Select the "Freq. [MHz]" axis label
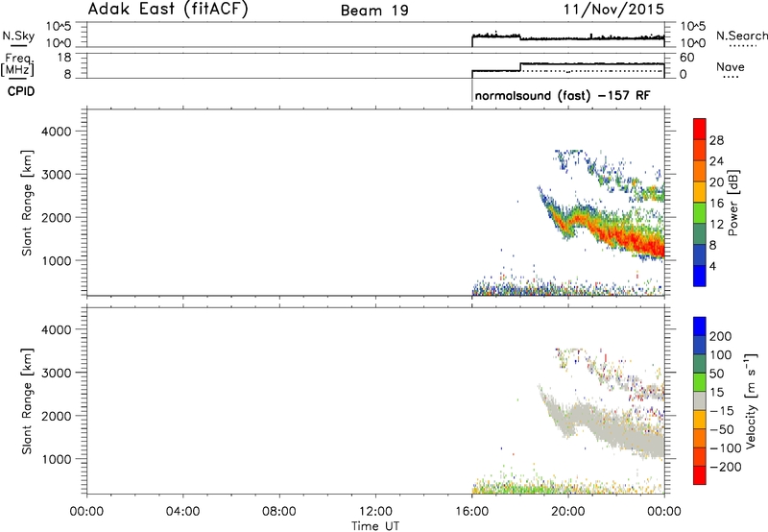Viewport: 768px width, 532px height. 18,64
